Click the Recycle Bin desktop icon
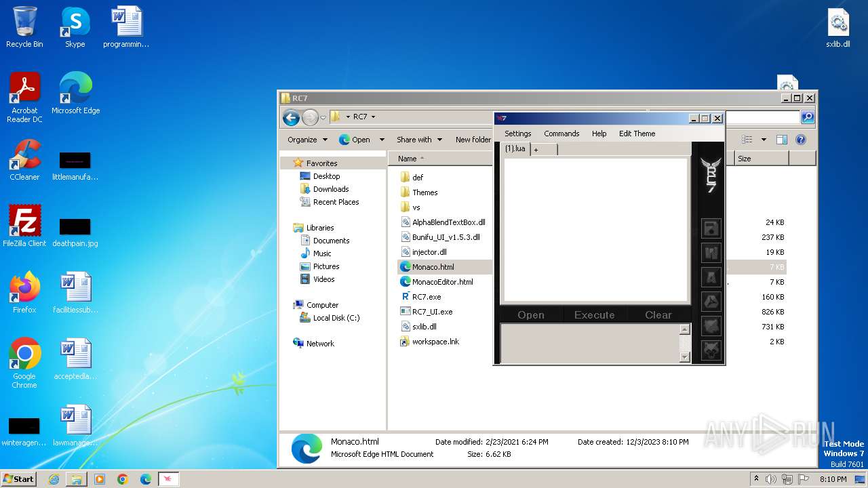Viewport: 868px width, 488px height. [x=24, y=27]
